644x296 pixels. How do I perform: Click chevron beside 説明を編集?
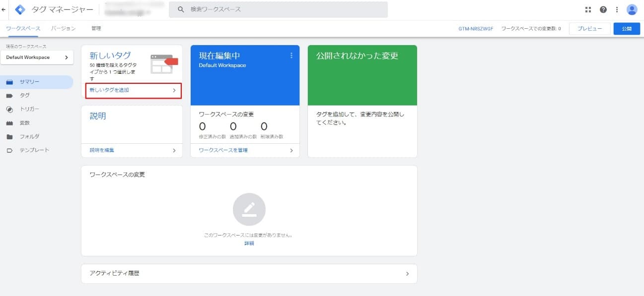(x=174, y=150)
